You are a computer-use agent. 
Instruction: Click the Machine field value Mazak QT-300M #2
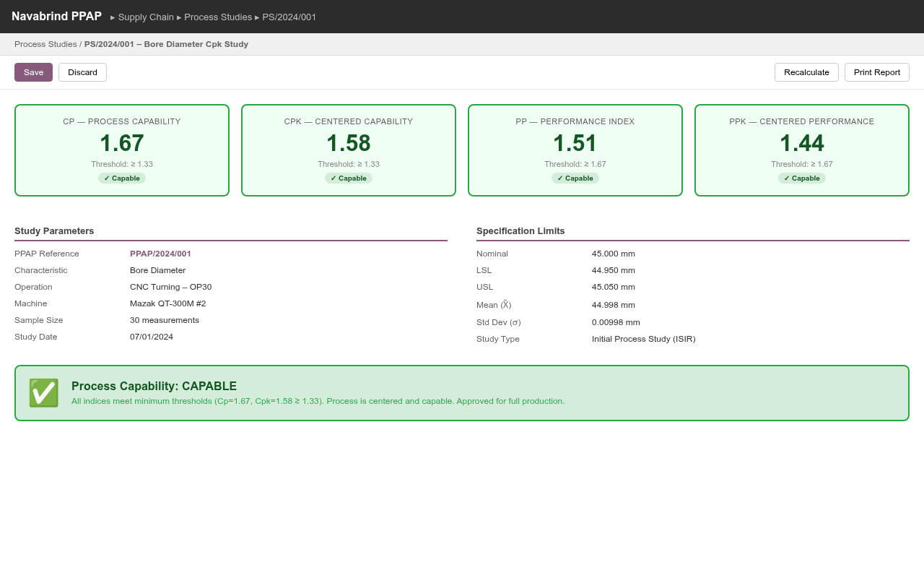pyautogui.click(x=167, y=303)
